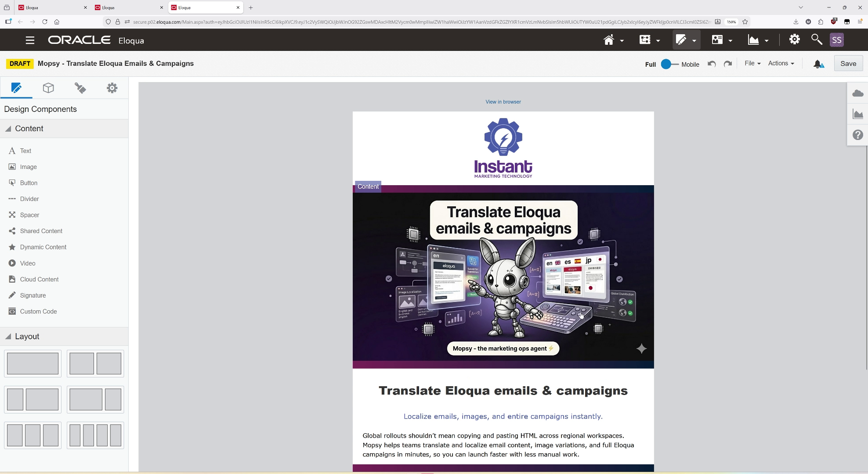Open the Home icon menu

tap(613, 40)
